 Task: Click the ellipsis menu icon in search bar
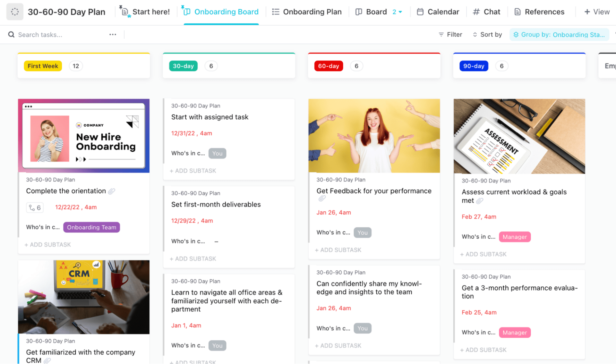point(113,35)
